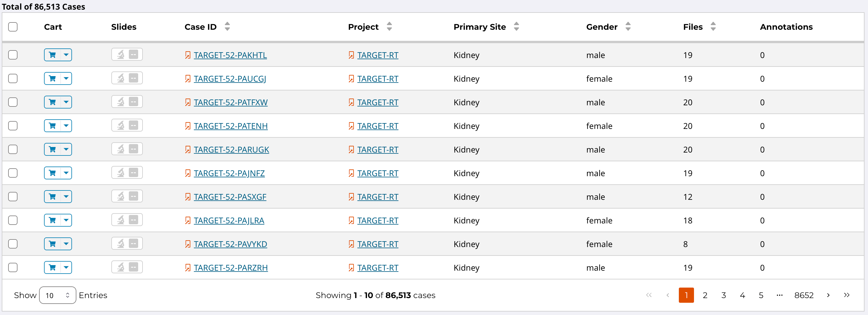
Task: Click next page chevron arrow
Action: pos(828,295)
